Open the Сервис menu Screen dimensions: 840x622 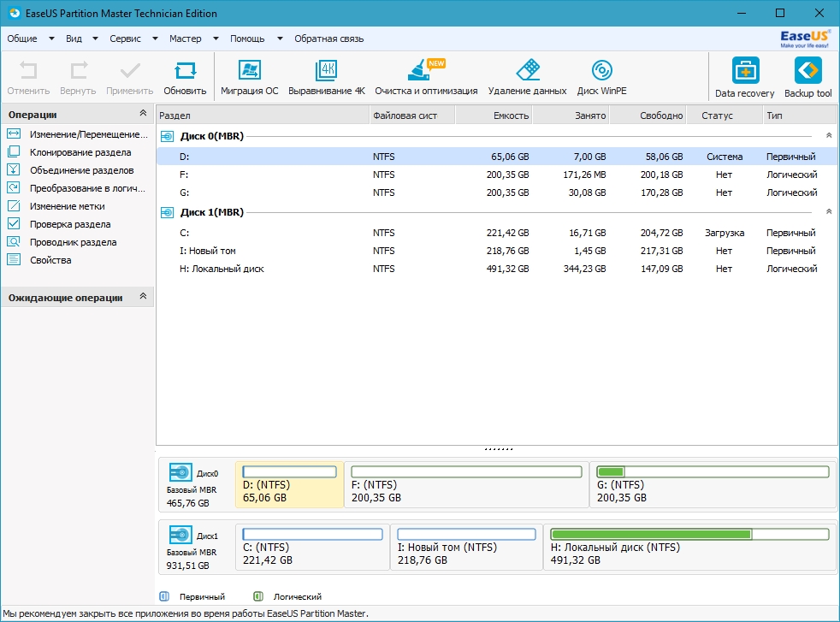point(126,39)
